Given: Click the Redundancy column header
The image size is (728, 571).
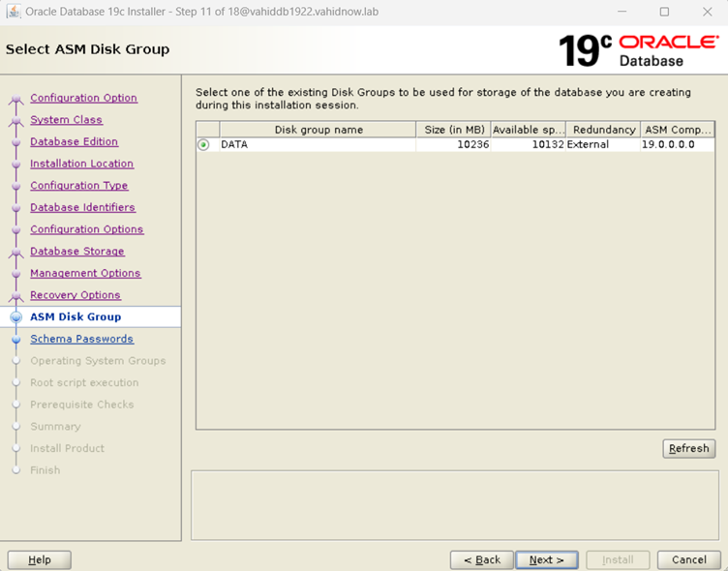Looking at the screenshot, I should (603, 130).
